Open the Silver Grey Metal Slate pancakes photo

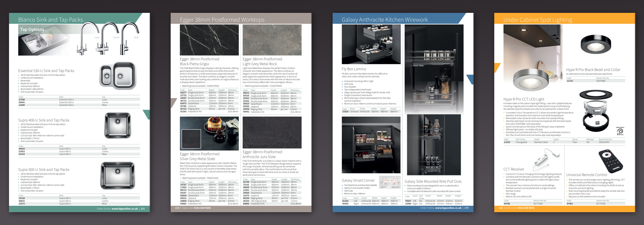209,133
